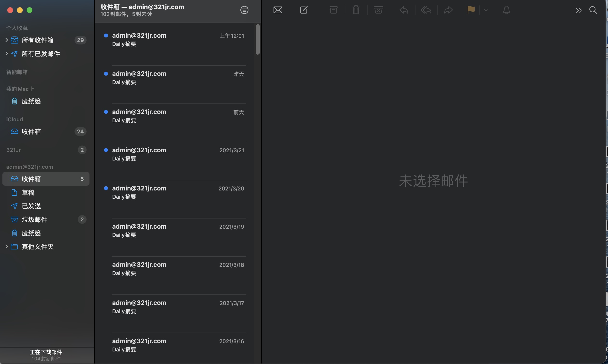Viewport: 608px width, 364px height.
Task: Open the search magnifier
Action: tap(593, 10)
